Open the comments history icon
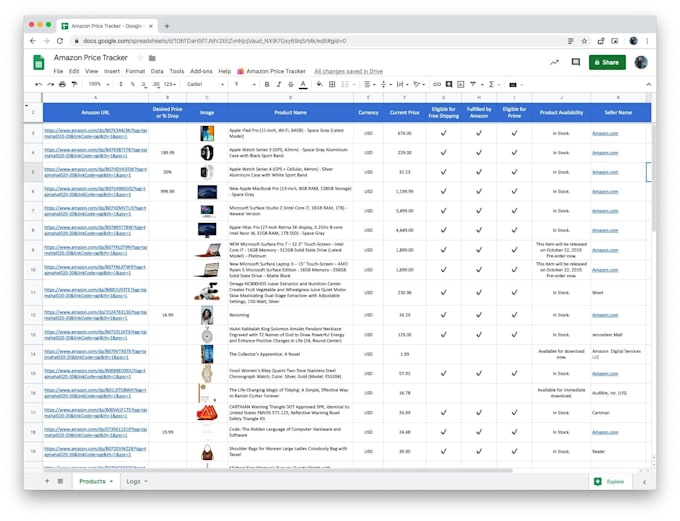Image resolution: width=680 pixels, height=521 pixels. 575,62
